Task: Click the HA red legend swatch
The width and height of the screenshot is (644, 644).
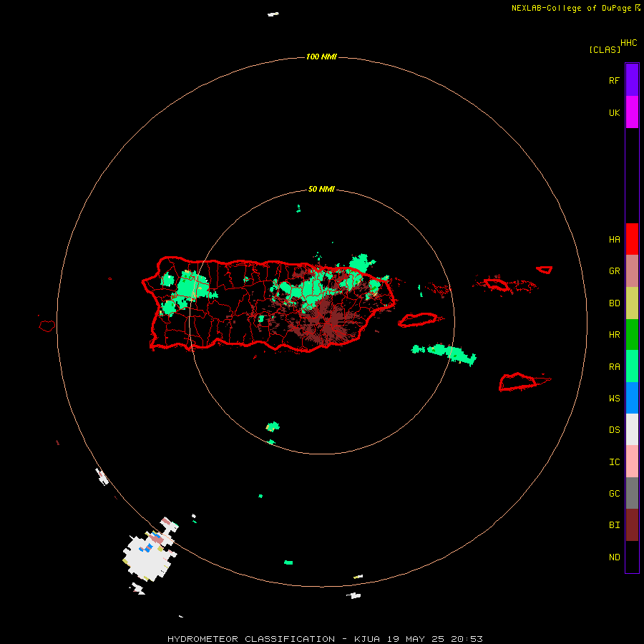Action: click(x=632, y=239)
